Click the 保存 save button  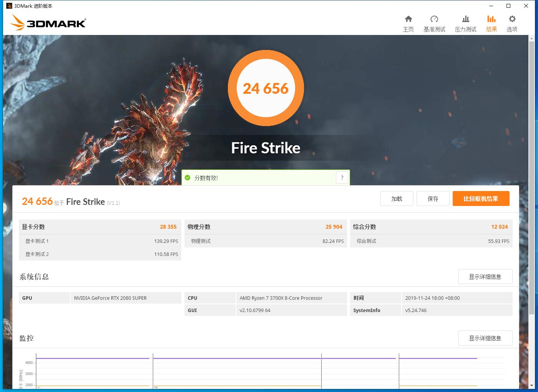(433, 199)
